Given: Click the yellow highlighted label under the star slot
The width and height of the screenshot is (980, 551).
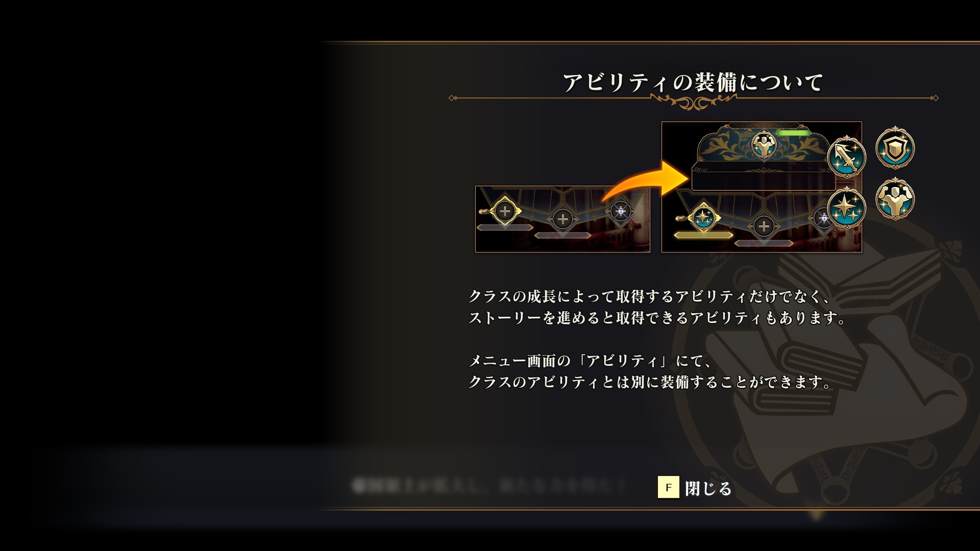Looking at the screenshot, I should pyautogui.click(x=703, y=235).
